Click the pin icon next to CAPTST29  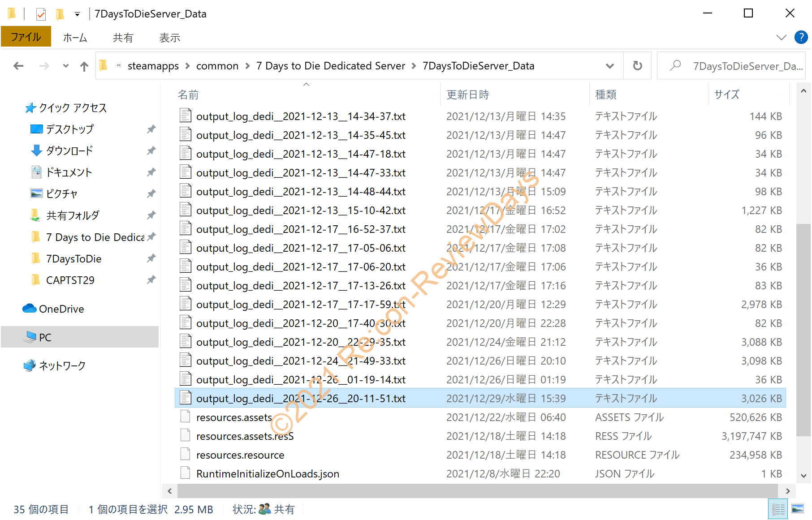[x=151, y=280]
